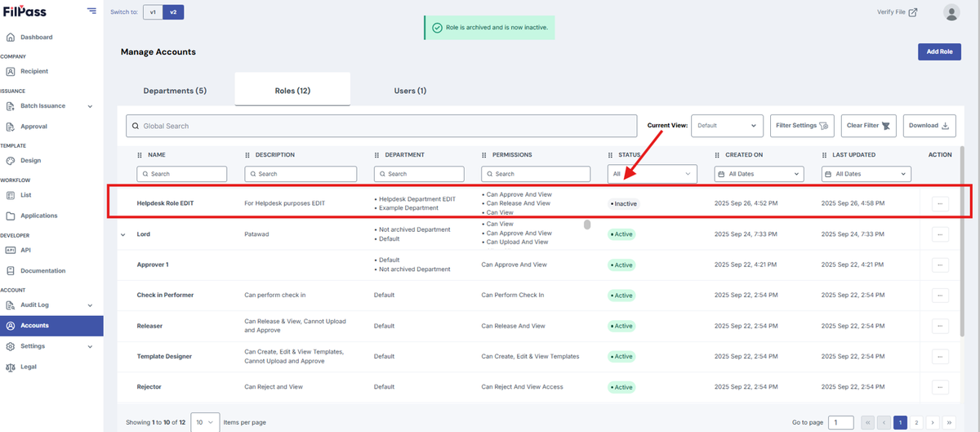Click the Audit Log sidebar icon
Image resolution: width=980 pixels, height=432 pixels.
click(11, 305)
